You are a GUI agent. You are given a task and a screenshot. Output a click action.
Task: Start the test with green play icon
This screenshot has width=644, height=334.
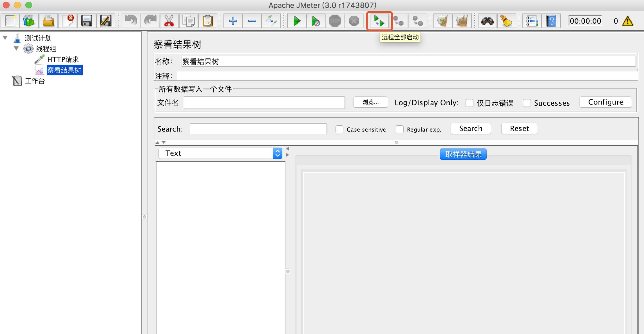(x=297, y=21)
